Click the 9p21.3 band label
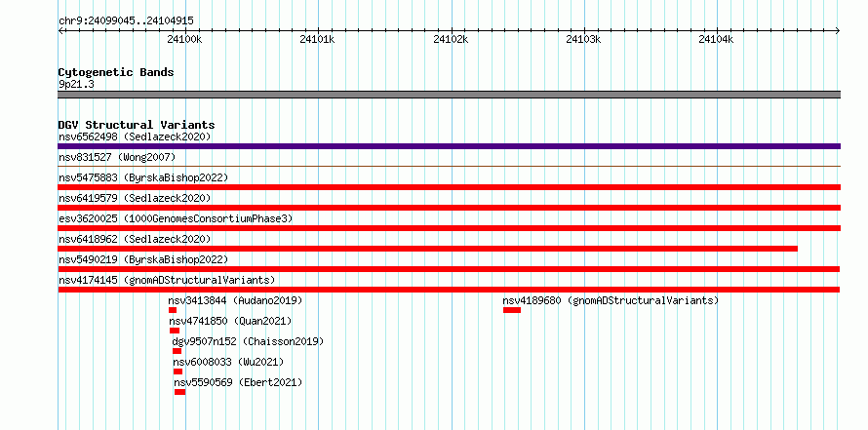The width and height of the screenshot is (868, 430). click(x=76, y=84)
